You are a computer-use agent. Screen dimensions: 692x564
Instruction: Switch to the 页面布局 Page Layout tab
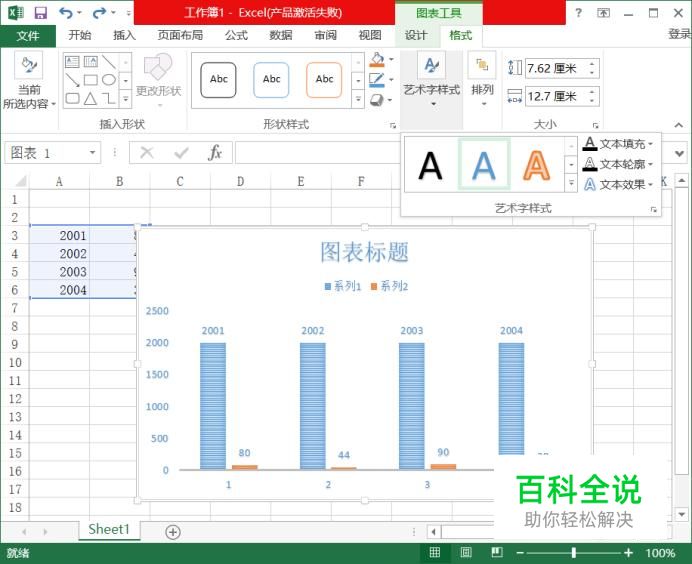tap(181, 35)
